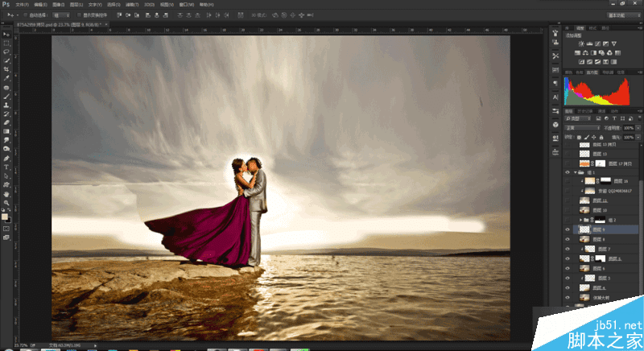Open the 填充 fill slider arrow
This screenshot has height=351, width=644.
pyautogui.click(x=638, y=137)
